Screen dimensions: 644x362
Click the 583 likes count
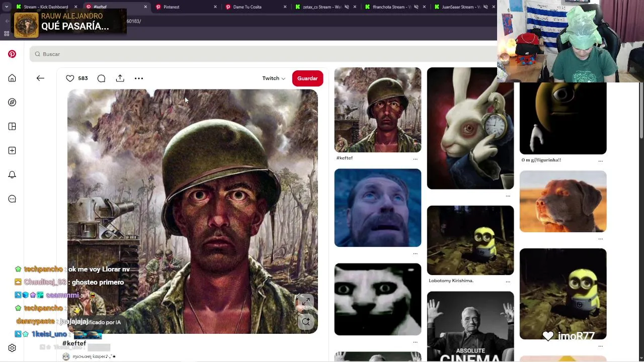pyautogui.click(x=83, y=78)
